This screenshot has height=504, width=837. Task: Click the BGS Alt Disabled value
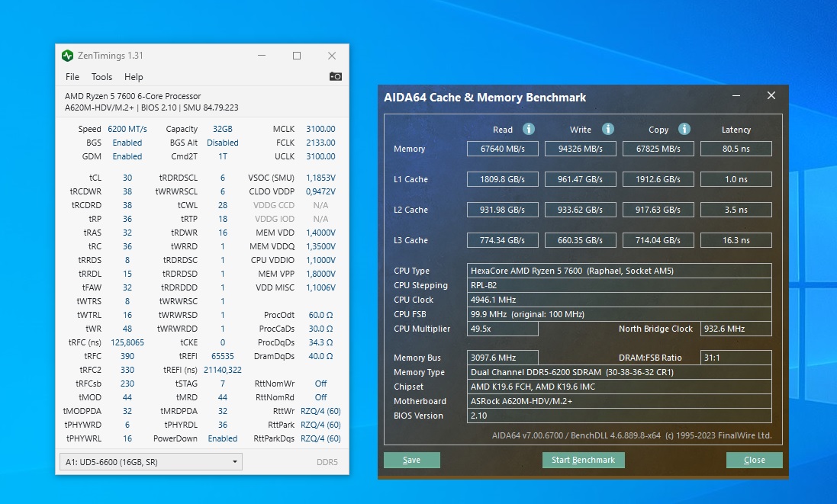[223, 143]
